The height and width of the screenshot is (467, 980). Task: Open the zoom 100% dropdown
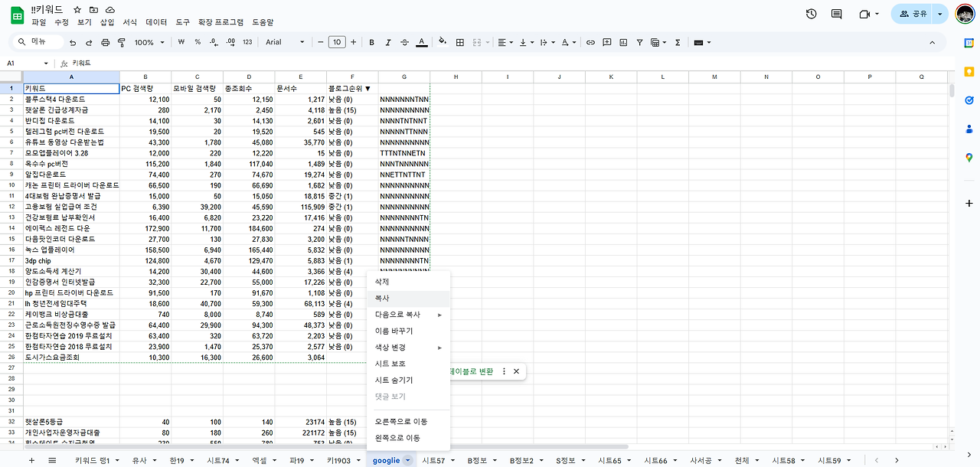point(149,42)
